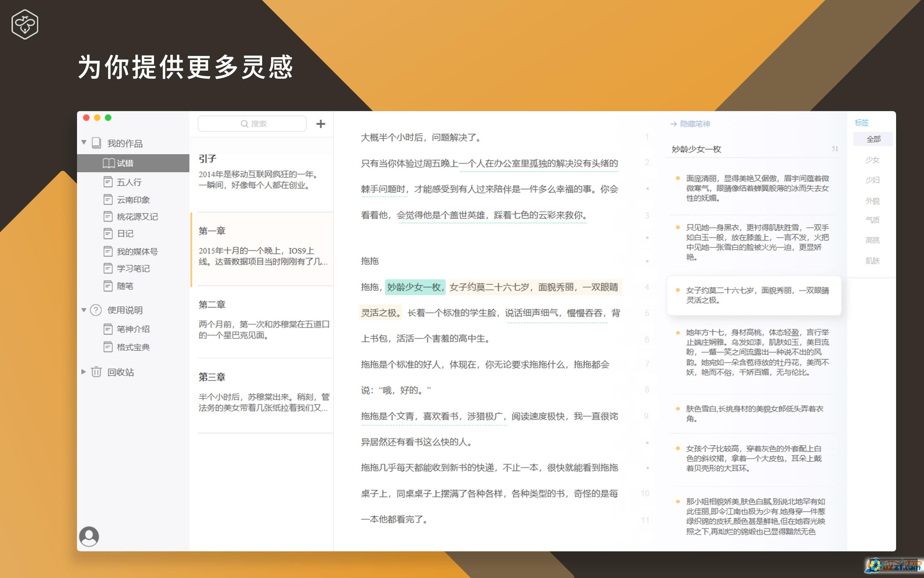Image resolution: width=924 pixels, height=578 pixels.
Task: Open the 第一章 chapter card
Action: pyautogui.click(x=262, y=249)
